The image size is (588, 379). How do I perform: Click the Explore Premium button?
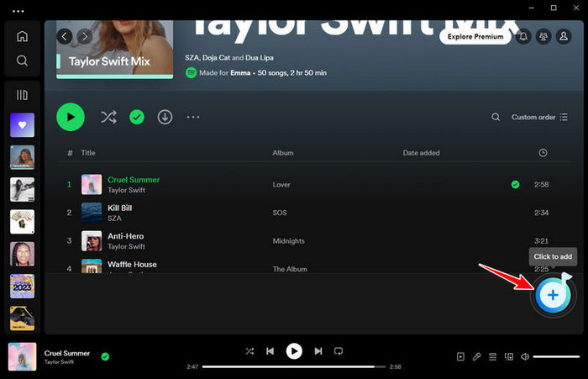475,36
